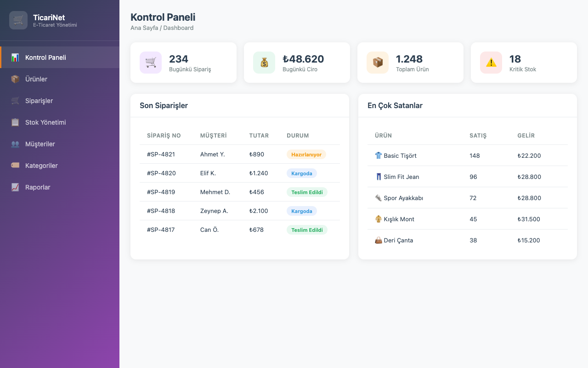The width and height of the screenshot is (588, 368).
Task: Click the Teslim Edildi badge for Mehmet D.
Action: click(x=307, y=192)
